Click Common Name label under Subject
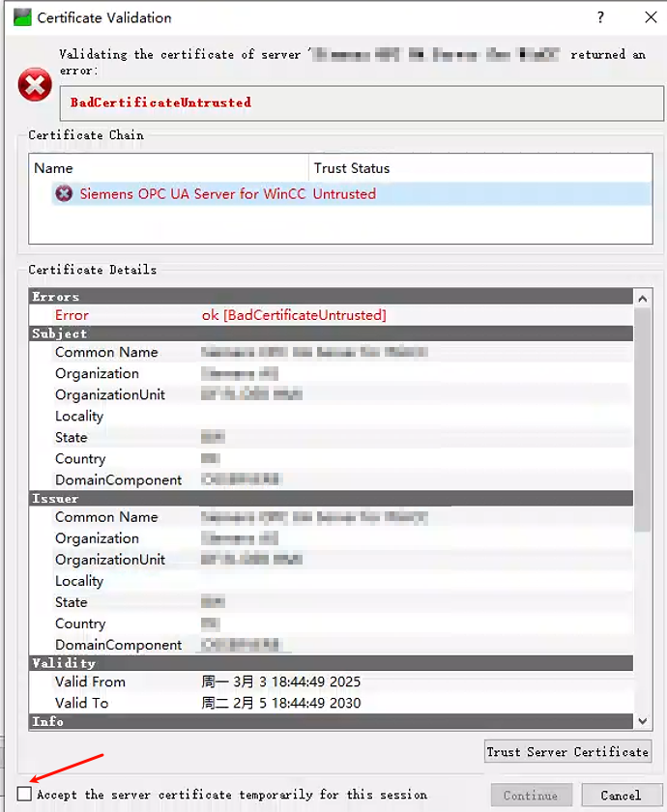The image size is (667, 812). click(x=106, y=352)
